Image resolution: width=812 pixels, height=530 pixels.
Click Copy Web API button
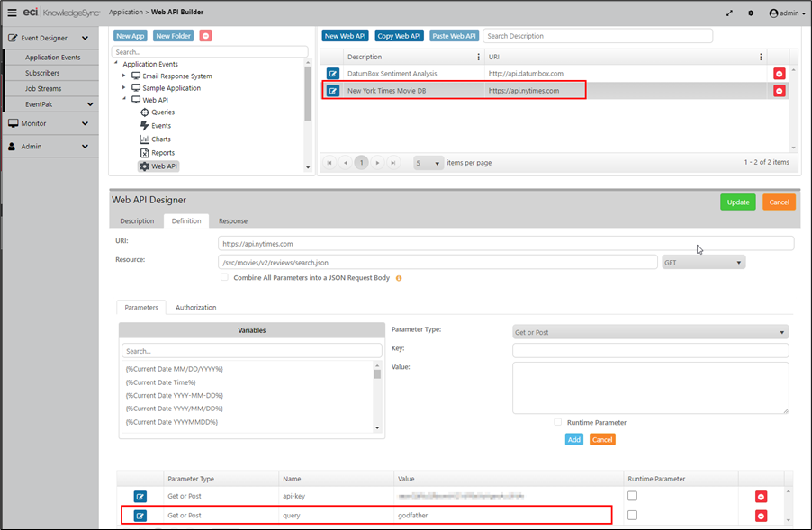[400, 36]
